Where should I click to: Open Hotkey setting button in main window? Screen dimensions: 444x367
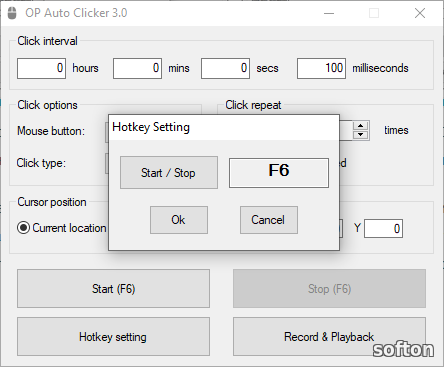tap(113, 337)
